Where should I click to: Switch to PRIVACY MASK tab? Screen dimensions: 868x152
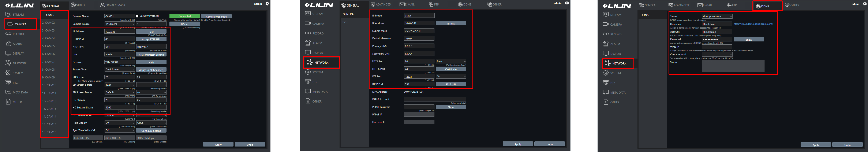pos(113,5)
